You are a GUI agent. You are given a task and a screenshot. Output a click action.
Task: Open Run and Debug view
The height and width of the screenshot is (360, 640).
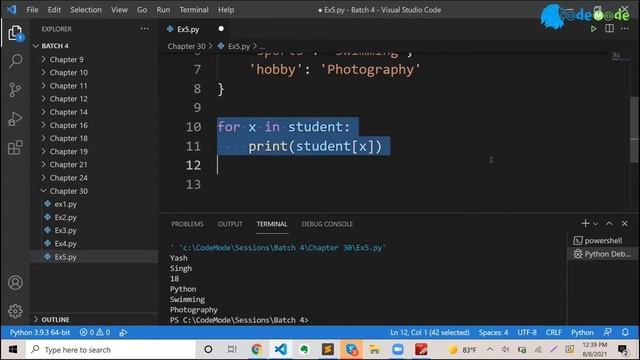pos(15,119)
